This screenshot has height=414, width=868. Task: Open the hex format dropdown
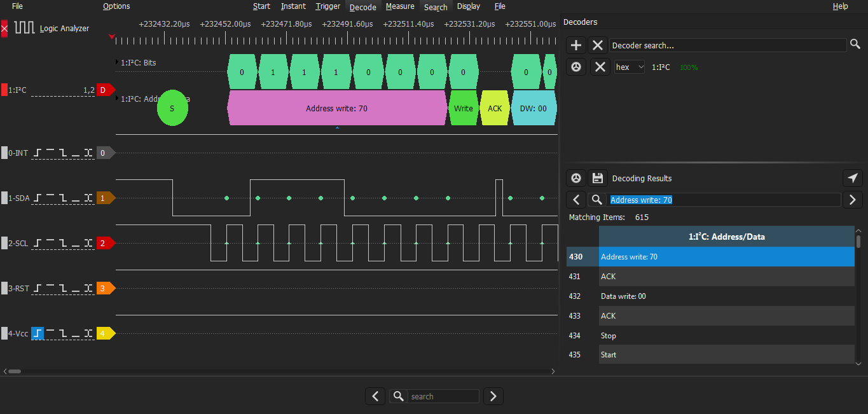point(630,67)
